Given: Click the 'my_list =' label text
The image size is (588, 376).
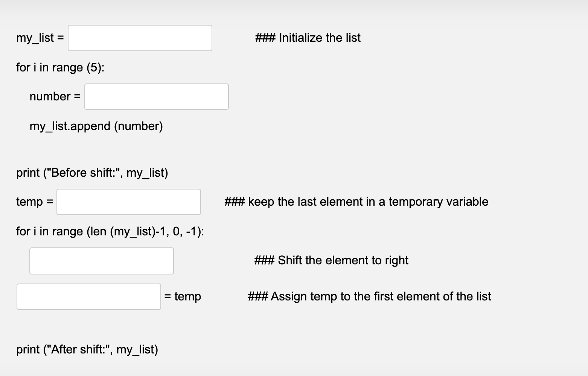Looking at the screenshot, I should pos(40,38).
